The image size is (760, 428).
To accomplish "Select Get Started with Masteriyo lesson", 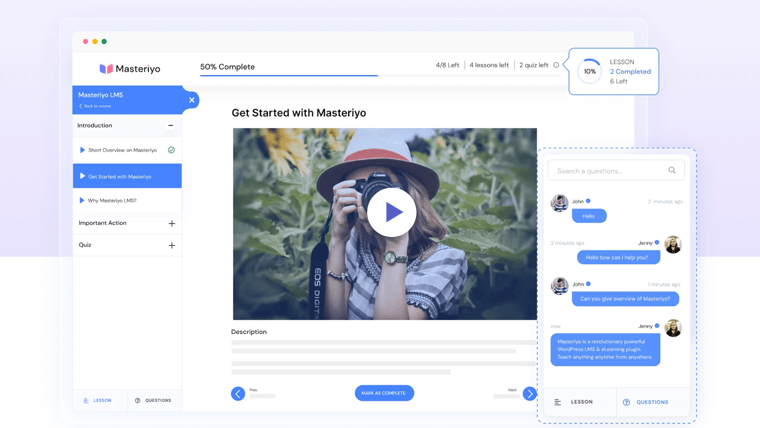I will click(127, 176).
